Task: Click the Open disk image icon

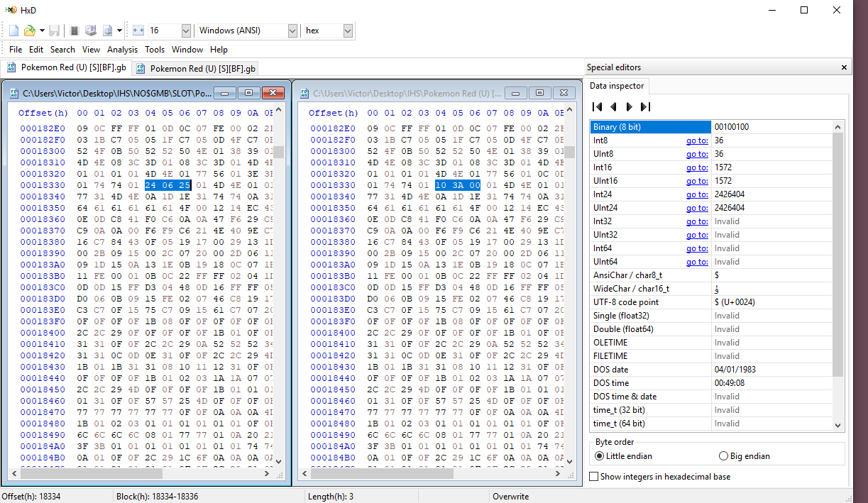Action: [x=107, y=31]
